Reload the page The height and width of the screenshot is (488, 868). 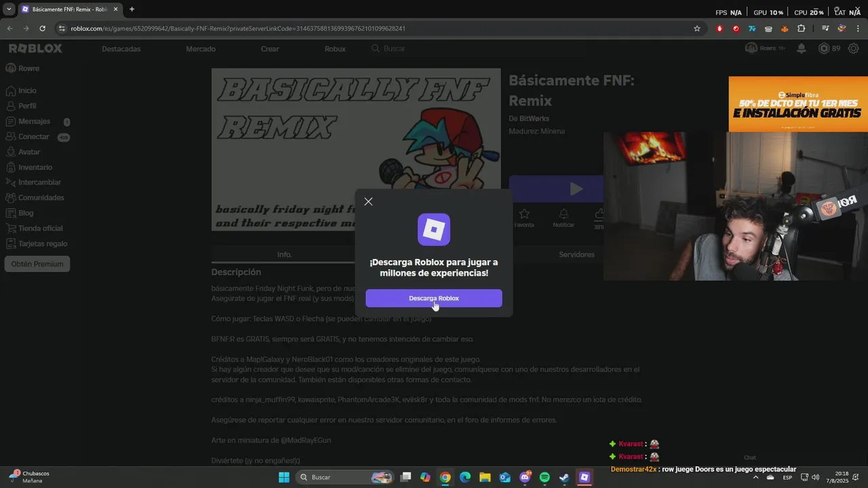tap(42, 28)
